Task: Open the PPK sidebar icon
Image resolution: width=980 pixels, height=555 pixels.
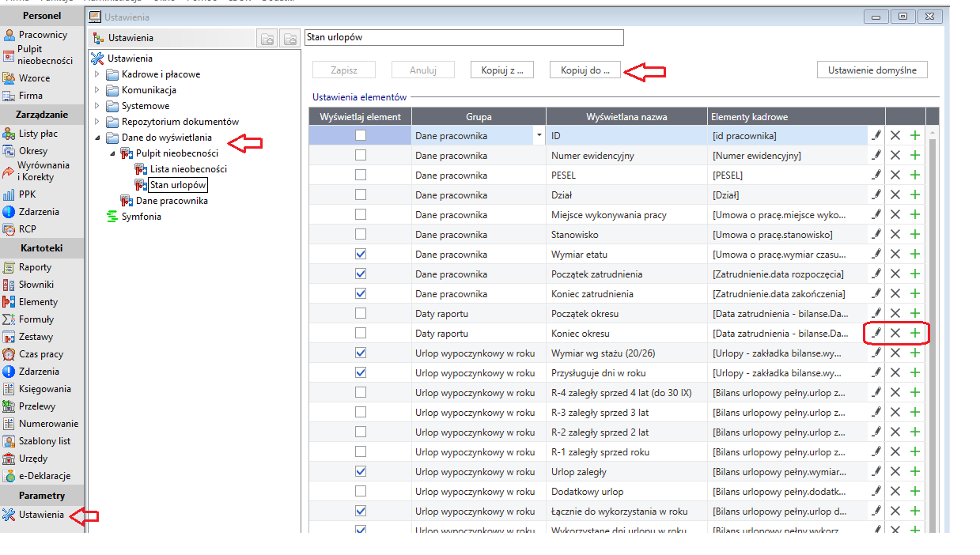Action: pyautogui.click(x=9, y=194)
